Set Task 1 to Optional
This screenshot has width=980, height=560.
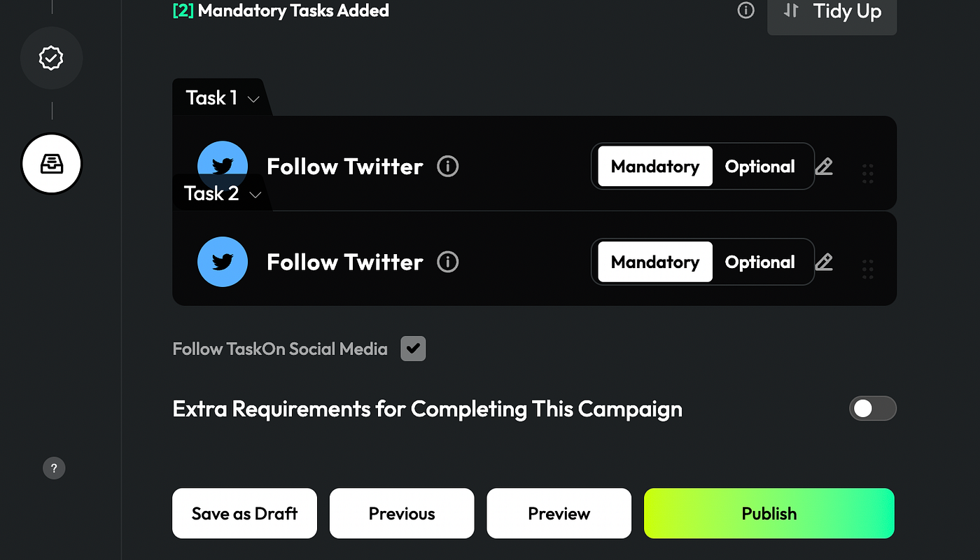click(x=759, y=167)
